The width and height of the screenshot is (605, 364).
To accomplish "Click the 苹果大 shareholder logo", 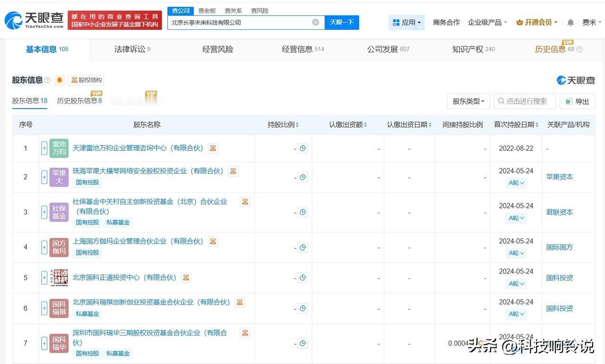I will [59, 177].
